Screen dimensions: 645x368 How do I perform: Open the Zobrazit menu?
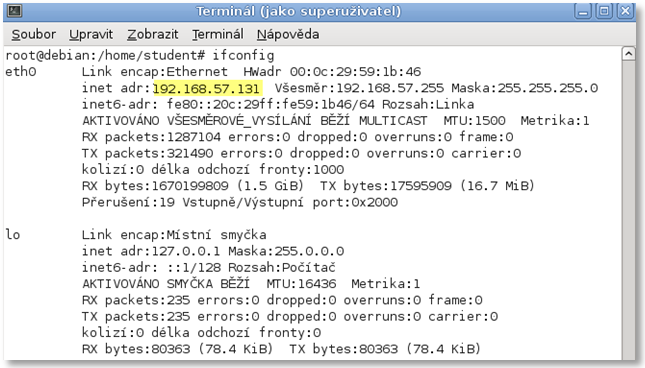[153, 35]
